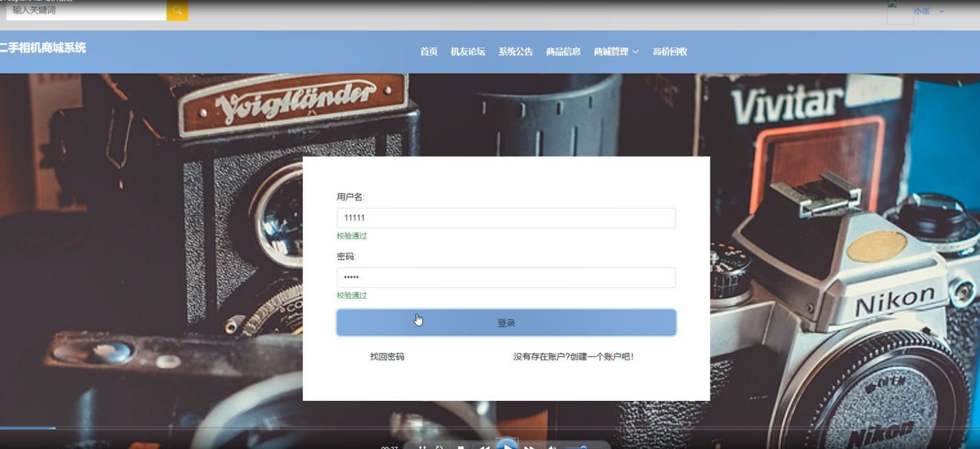Click the 校验通过 text under the 用户名 field
Viewport: 980px width, 449px height.
pyautogui.click(x=352, y=236)
